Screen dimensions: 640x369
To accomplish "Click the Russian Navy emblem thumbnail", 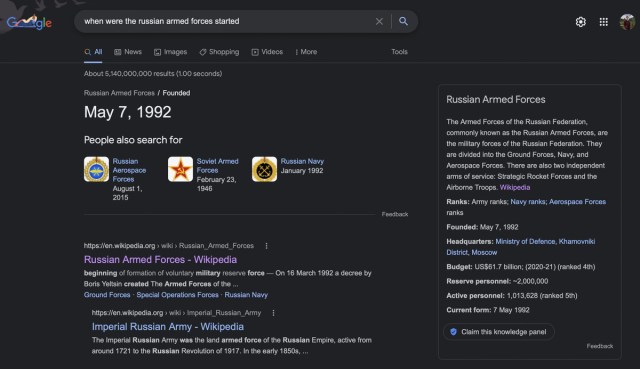I will point(264,169).
